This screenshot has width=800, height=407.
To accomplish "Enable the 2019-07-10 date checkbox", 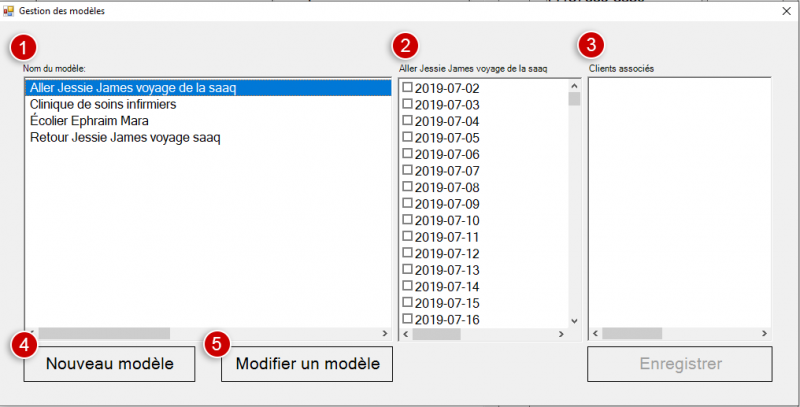I will (407, 220).
